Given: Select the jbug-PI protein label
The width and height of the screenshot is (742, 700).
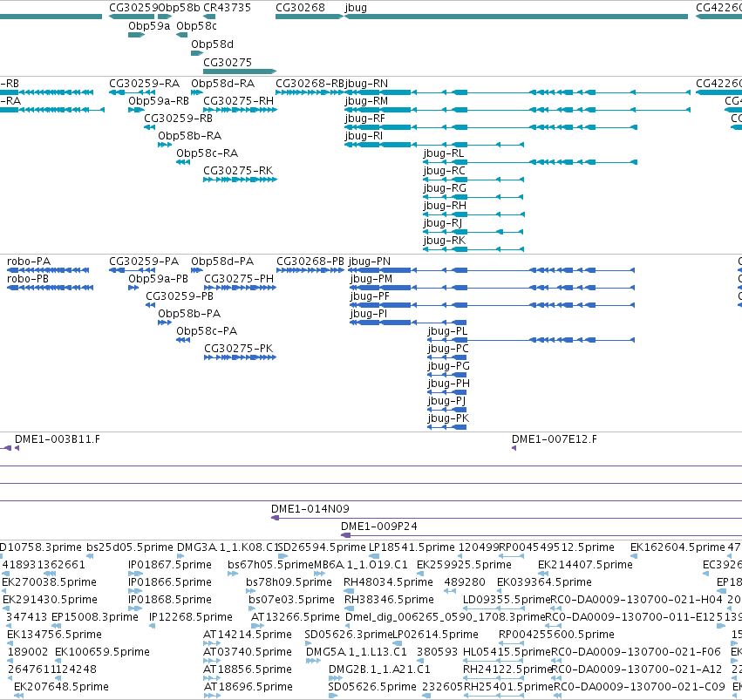Looking at the screenshot, I should point(369,314).
